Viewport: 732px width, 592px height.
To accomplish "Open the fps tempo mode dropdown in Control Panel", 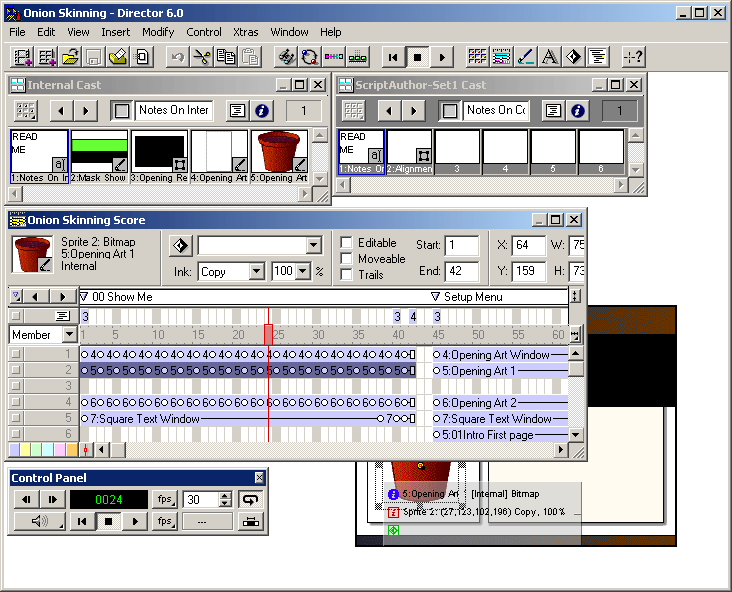I will [x=165, y=500].
